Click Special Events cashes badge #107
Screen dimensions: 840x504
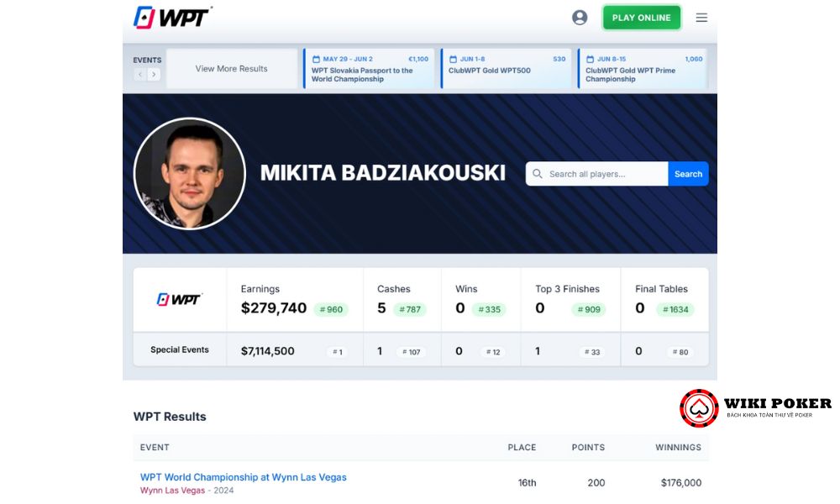pos(411,352)
